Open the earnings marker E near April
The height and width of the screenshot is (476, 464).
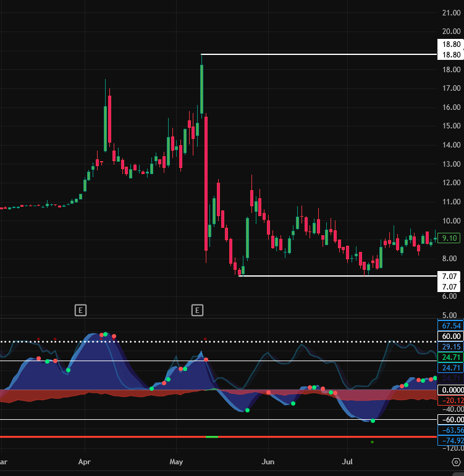(80, 311)
